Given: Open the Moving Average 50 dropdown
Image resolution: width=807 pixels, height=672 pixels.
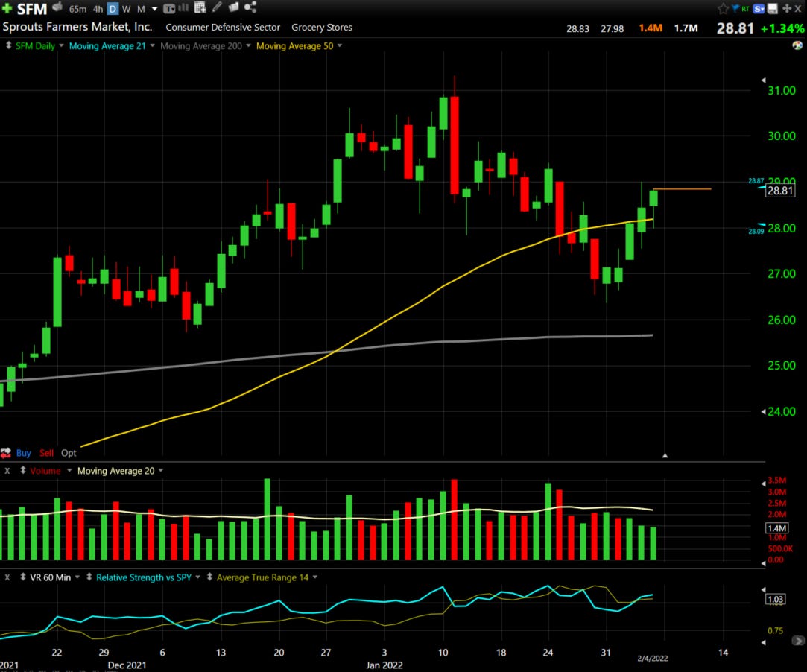Looking at the screenshot, I should [340, 45].
